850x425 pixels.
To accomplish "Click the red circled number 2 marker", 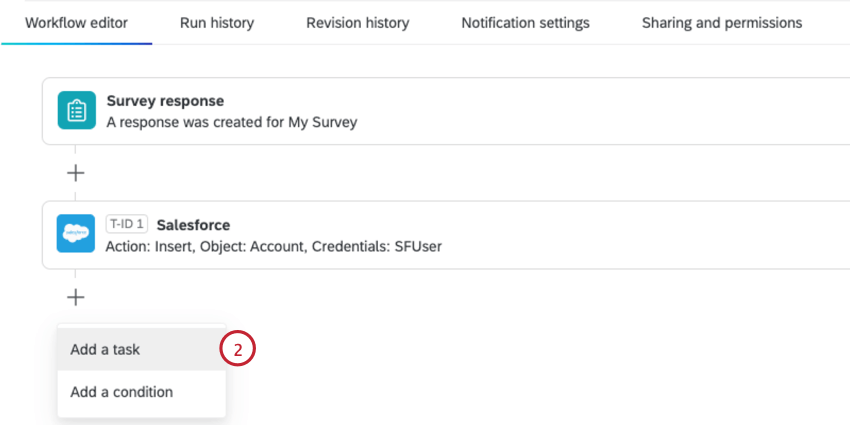I will point(238,350).
